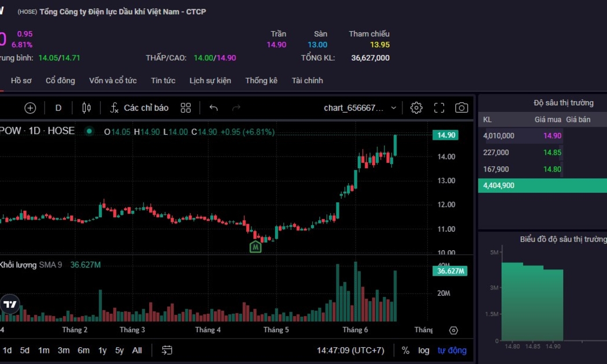Open the indicator templates grid icon
Viewport: 607px width, 364px height.
point(186,108)
